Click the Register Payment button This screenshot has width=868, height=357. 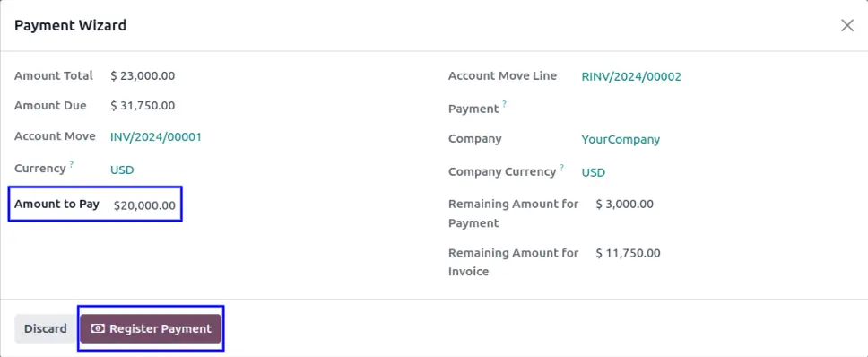tap(151, 329)
